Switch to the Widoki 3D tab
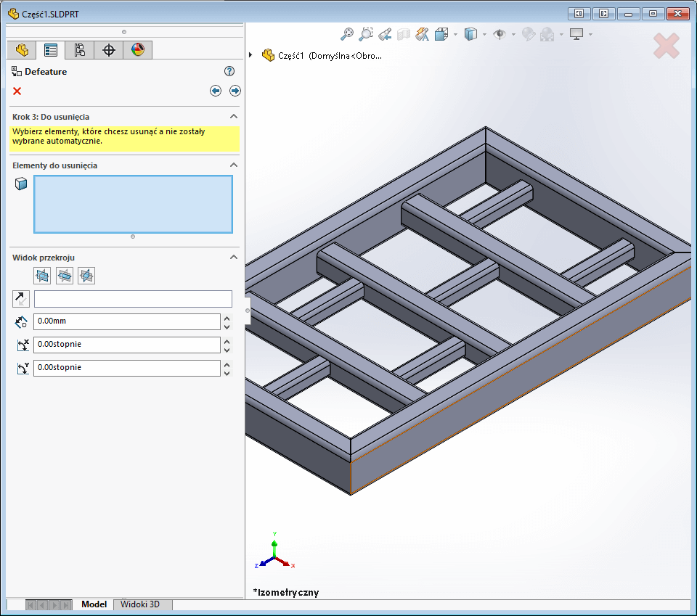 point(142,604)
